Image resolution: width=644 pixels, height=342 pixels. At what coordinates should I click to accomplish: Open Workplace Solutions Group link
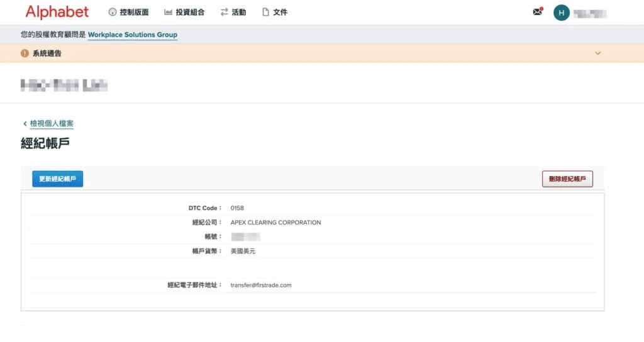133,35
